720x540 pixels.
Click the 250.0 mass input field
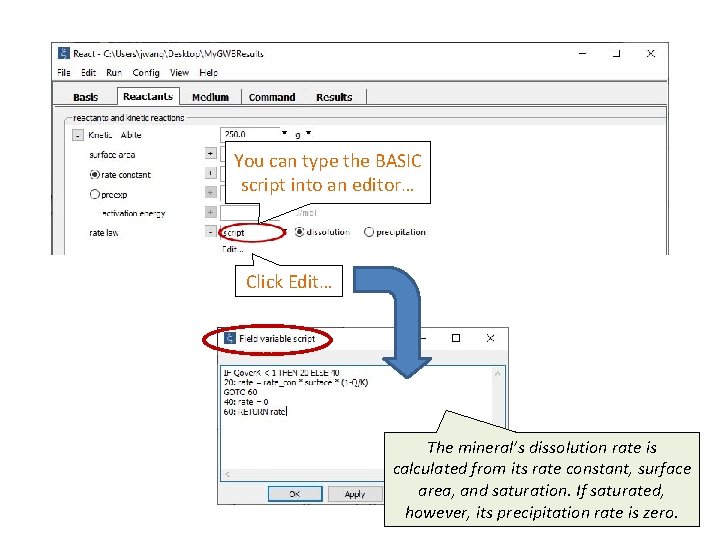click(250, 134)
